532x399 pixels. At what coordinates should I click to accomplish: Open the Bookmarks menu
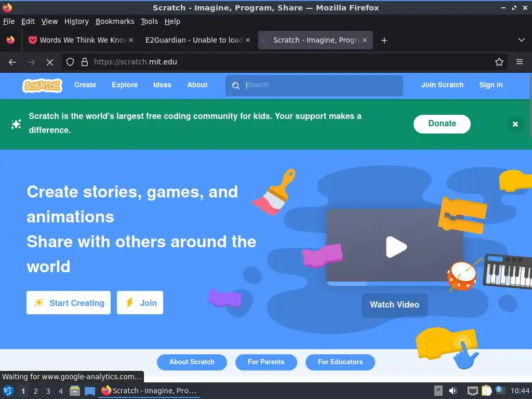(x=115, y=21)
